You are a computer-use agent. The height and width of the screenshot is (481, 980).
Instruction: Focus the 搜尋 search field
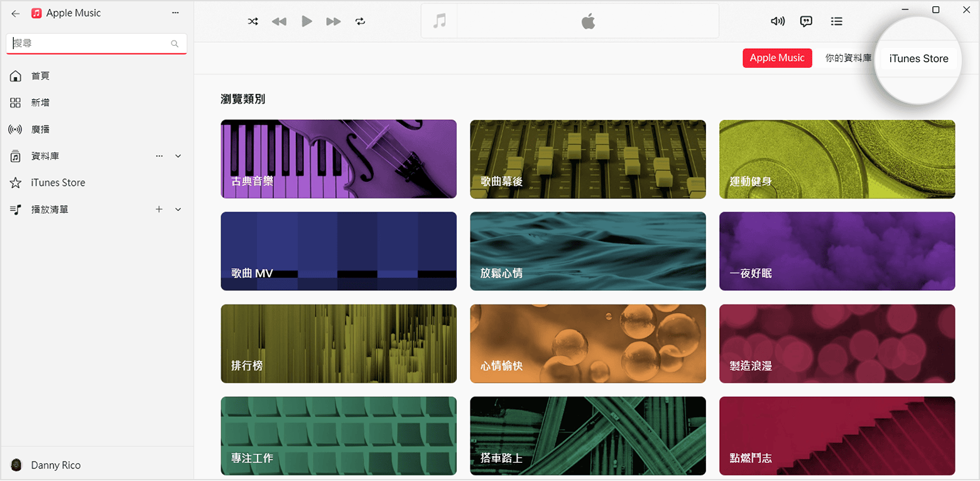(97, 43)
